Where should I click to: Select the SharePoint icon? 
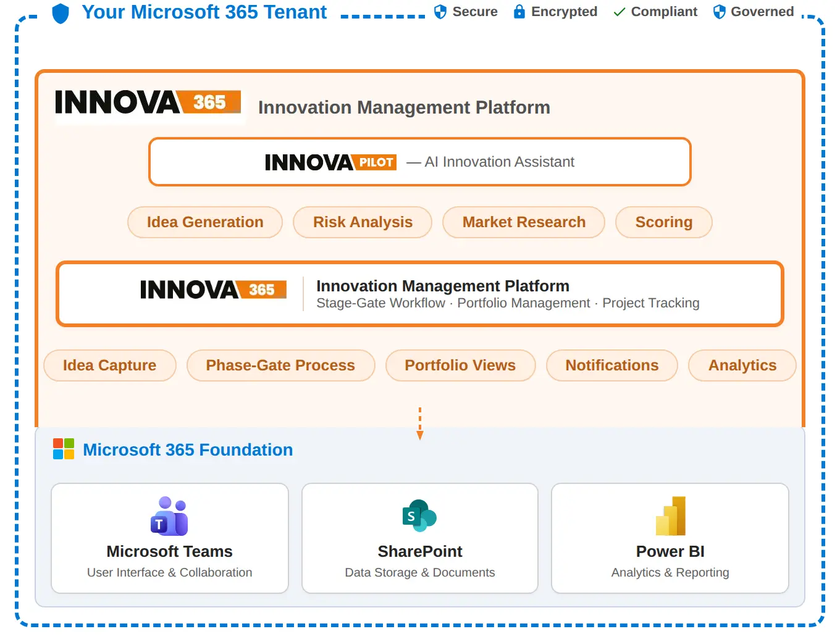419,516
